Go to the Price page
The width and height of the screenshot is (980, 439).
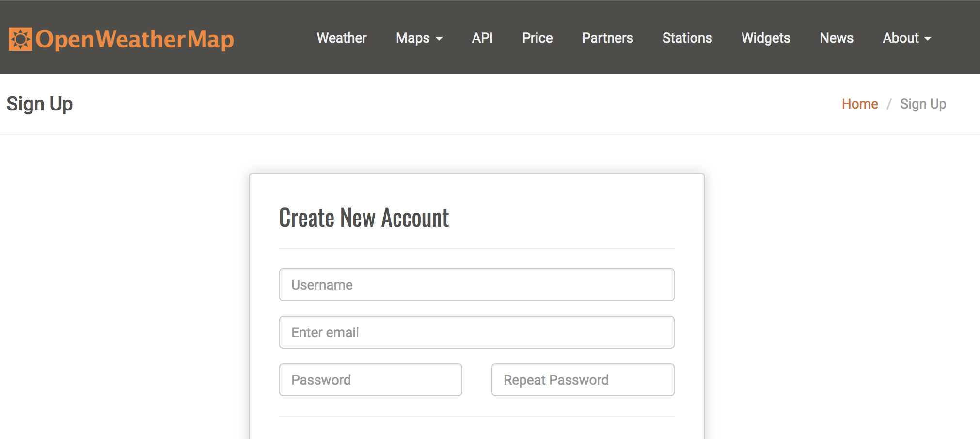537,38
